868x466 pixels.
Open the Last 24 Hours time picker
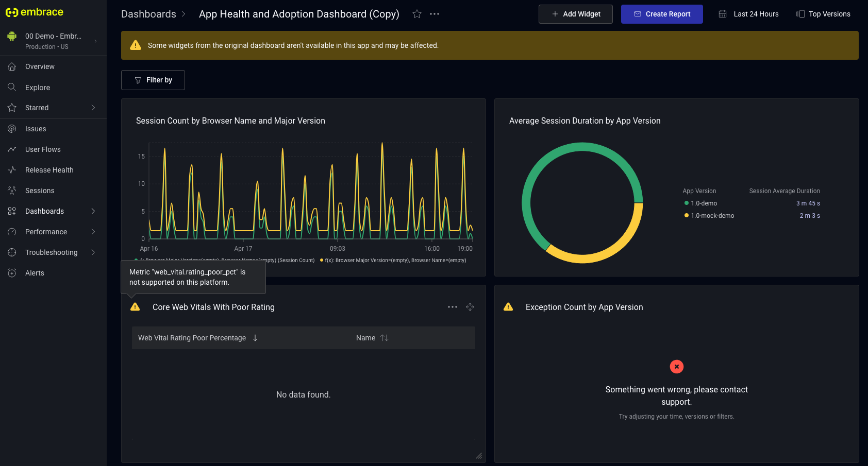point(748,14)
